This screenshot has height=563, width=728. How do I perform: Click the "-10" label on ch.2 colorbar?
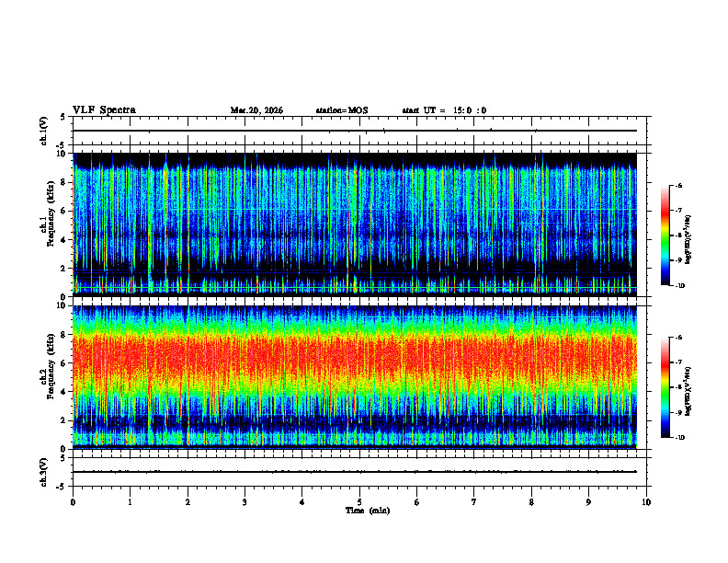(x=679, y=438)
